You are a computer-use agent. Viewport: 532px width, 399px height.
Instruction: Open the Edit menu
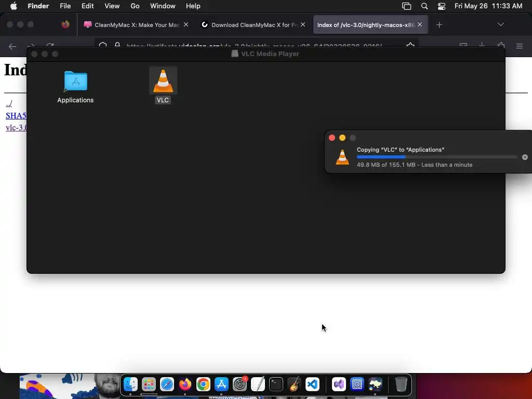87,6
